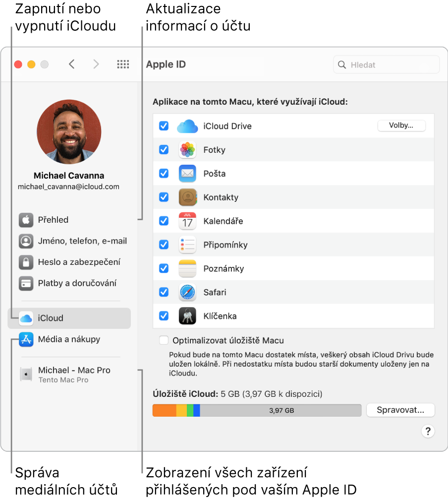Click padlock icon beside Heslo a zabezpečení
The image size is (448, 500).
pyautogui.click(x=26, y=262)
